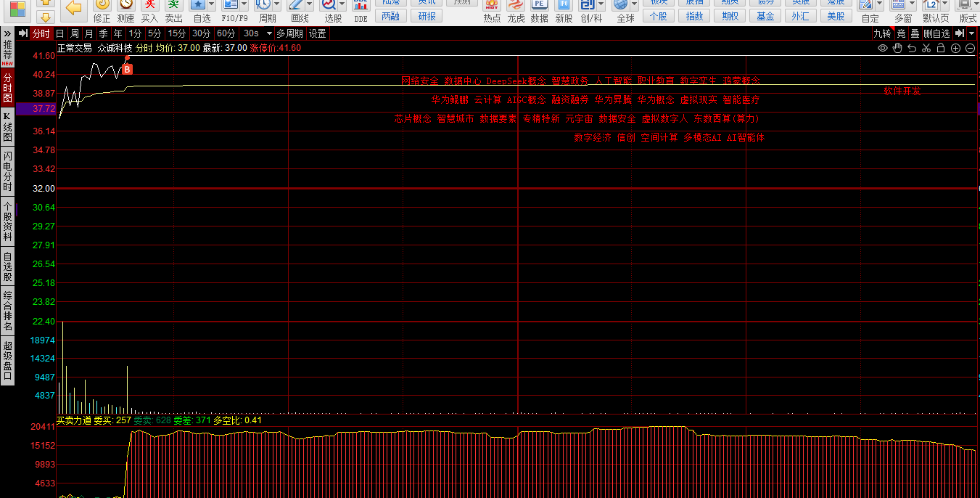Image resolution: width=980 pixels, height=498 pixels.
Task: Expand the 全球 global markets dropdown arrow
Action: point(635,5)
